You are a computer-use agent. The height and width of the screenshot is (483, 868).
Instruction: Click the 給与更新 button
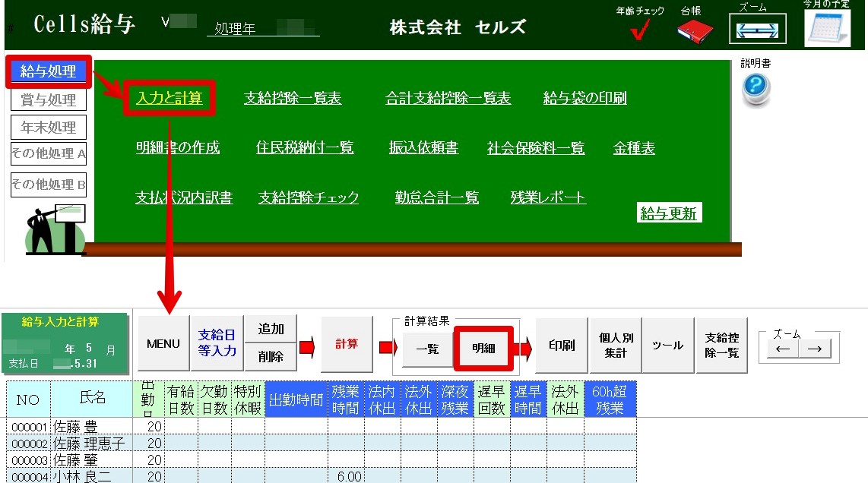[669, 213]
